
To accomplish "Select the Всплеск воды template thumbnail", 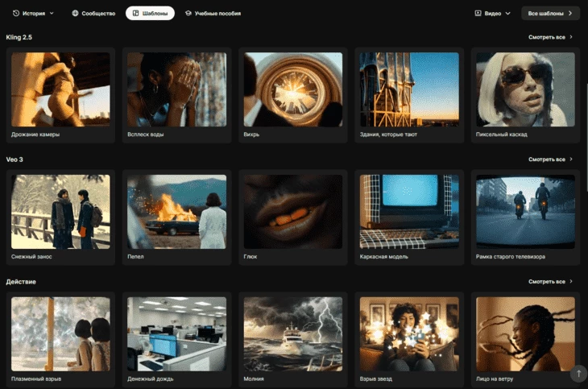I will 176,89.
